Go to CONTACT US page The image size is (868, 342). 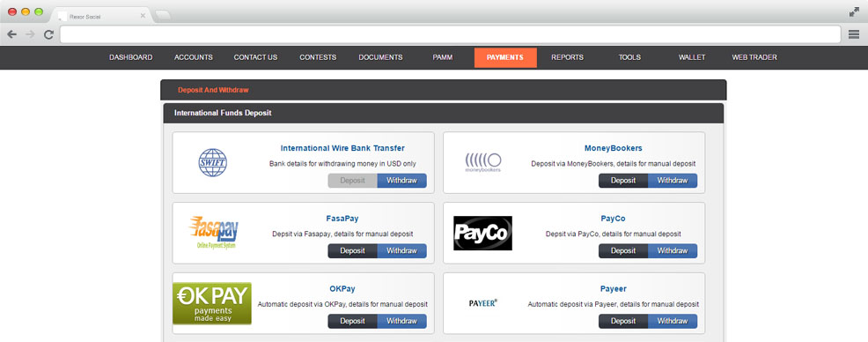pyautogui.click(x=255, y=57)
